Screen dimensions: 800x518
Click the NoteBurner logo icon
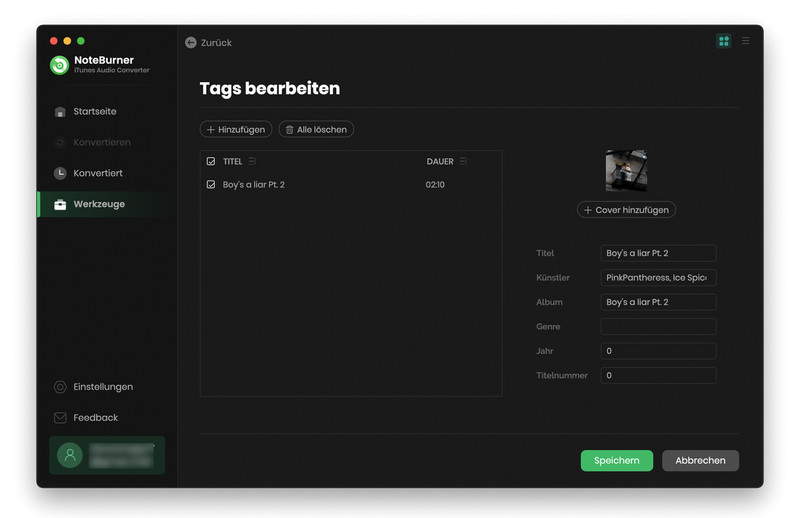pyautogui.click(x=60, y=65)
